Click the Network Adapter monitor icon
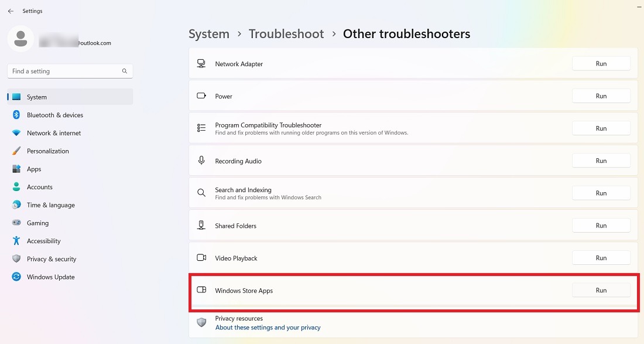 tap(201, 63)
